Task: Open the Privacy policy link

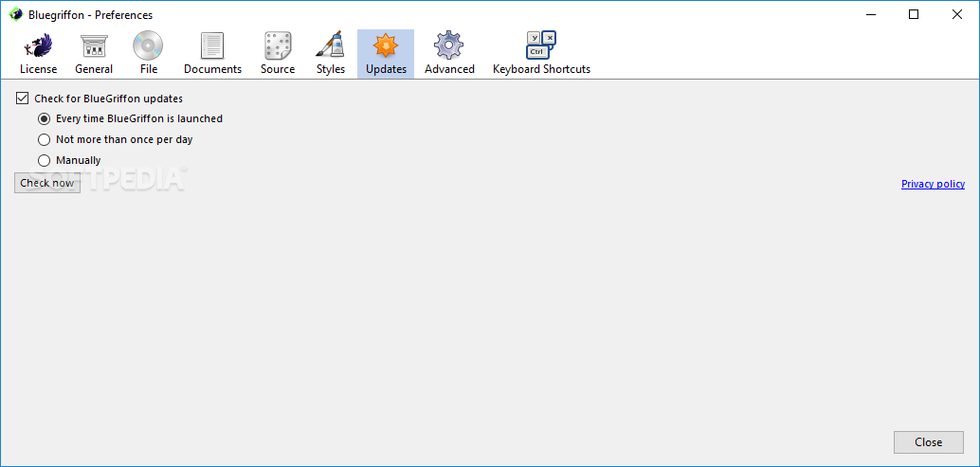Action: point(933,184)
